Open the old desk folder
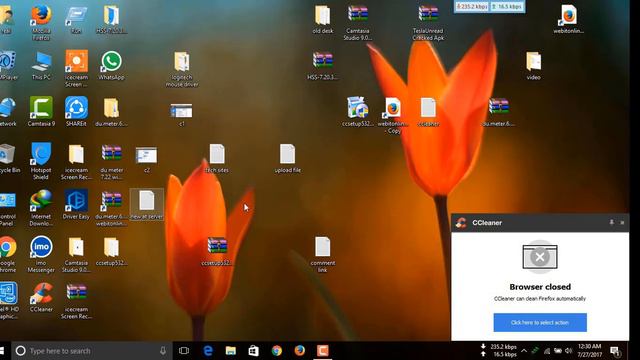 pyautogui.click(x=322, y=19)
